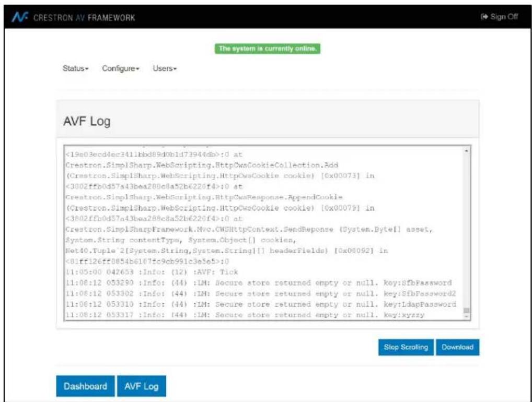Viewport: 532px width, 402px height.
Task: Click the Stop Scrolling button
Action: (x=406, y=347)
